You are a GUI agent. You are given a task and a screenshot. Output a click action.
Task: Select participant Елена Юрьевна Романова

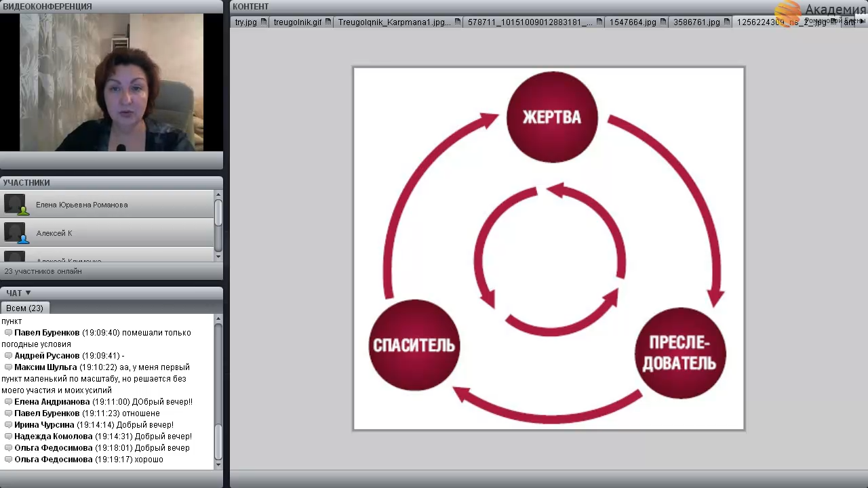(107, 205)
